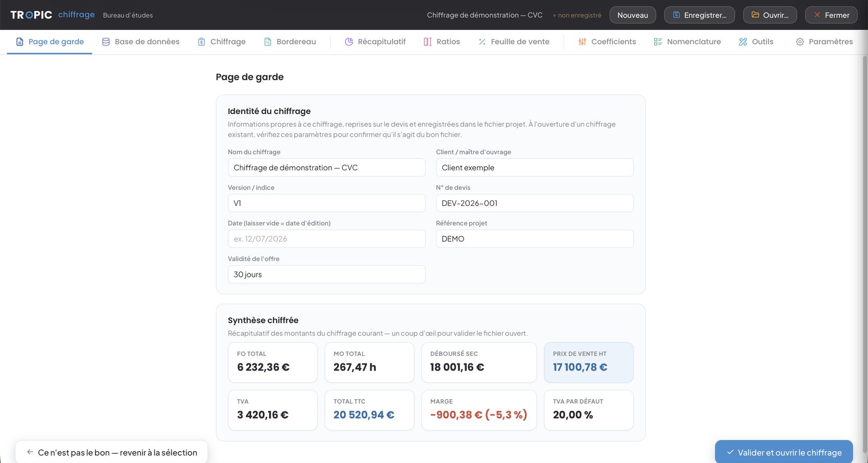Click the back arrow icon at bottom left
Image resolution: width=868 pixels, height=463 pixels.
(x=30, y=452)
